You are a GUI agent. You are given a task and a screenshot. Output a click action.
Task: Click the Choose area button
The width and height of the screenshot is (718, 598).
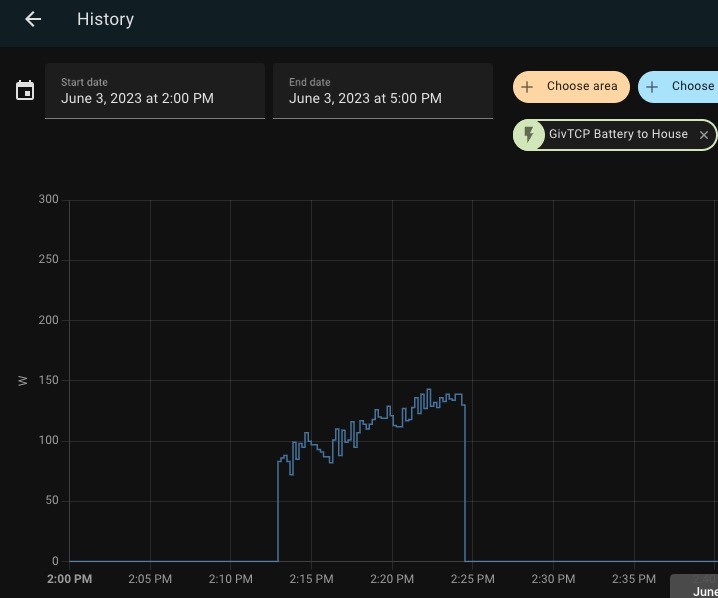(x=571, y=87)
